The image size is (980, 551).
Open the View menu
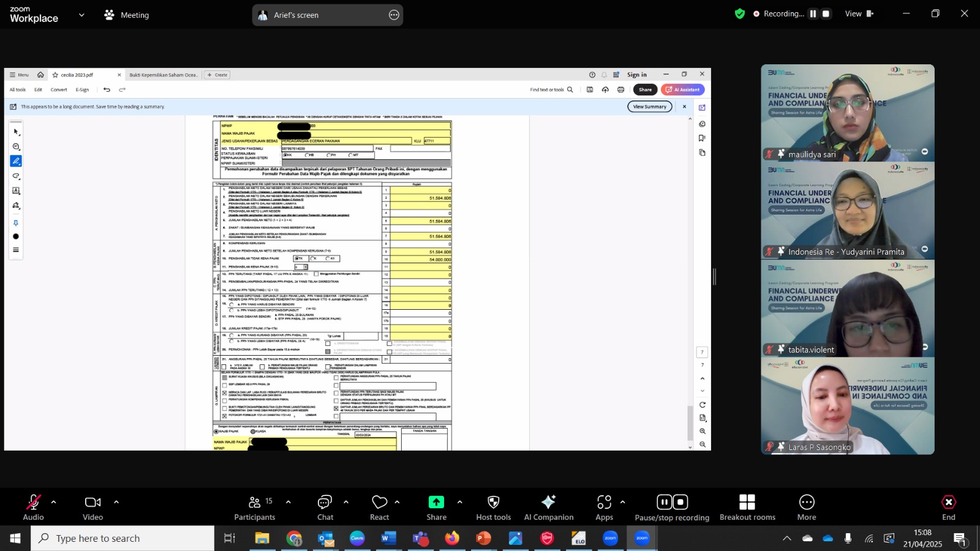point(859,13)
